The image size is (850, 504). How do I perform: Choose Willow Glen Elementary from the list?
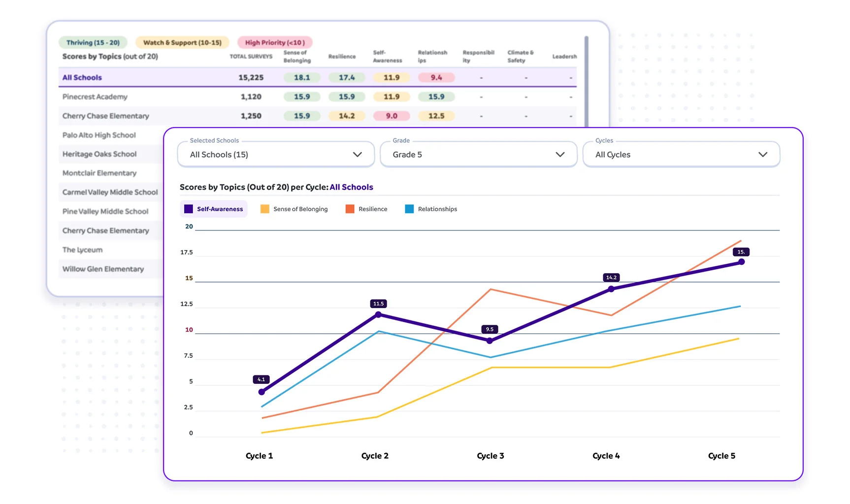[x=103, y=269]
